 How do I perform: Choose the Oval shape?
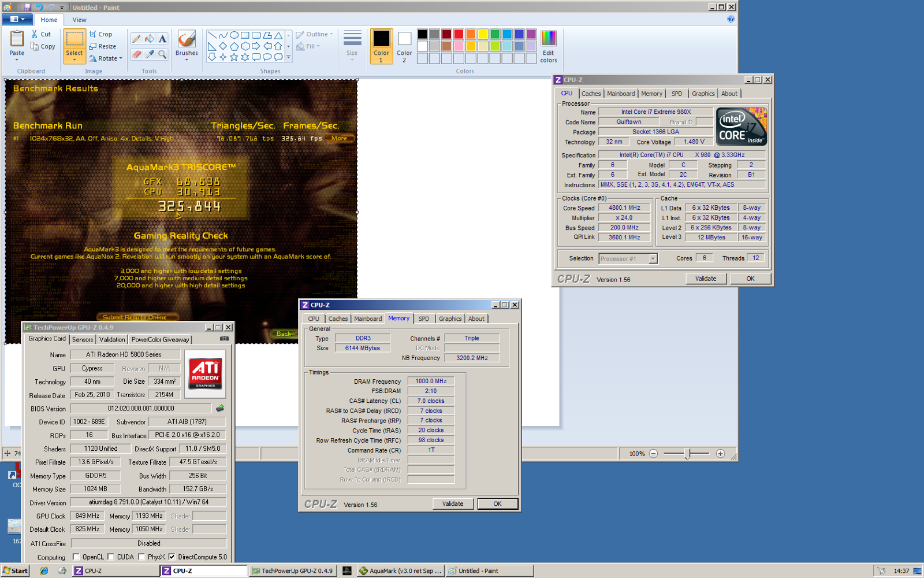[234, 35]
